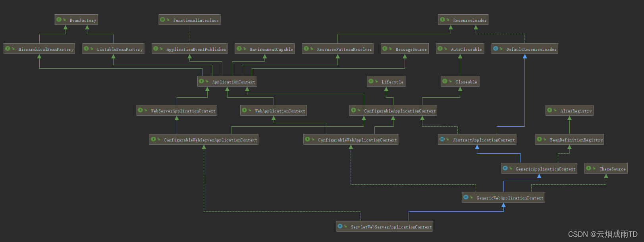Click the class icon of DefaultResourceLoader
Screen dimensions: 644x242
tap(496, 48)
